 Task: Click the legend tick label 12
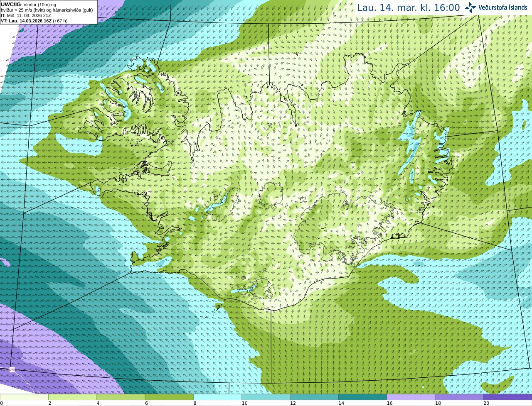pyautogui.click(x=293, y=403)
